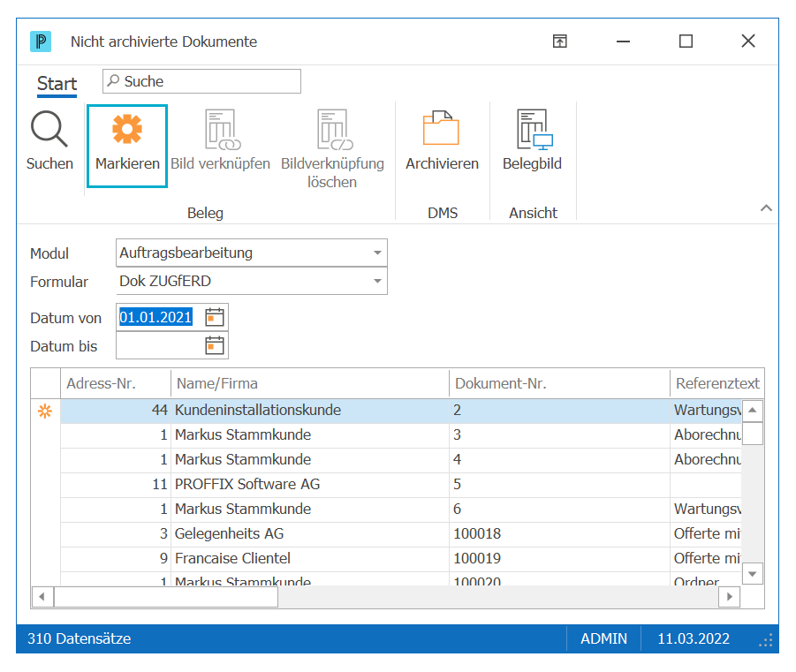Sort by the Adress-Nr. column header
The image size is (796, 672).
(116, 383)
